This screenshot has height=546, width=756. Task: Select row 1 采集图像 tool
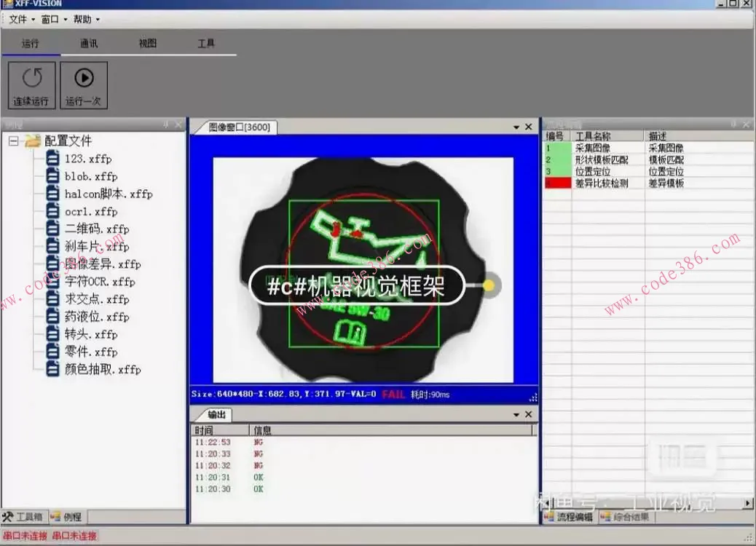pos(648,148)
